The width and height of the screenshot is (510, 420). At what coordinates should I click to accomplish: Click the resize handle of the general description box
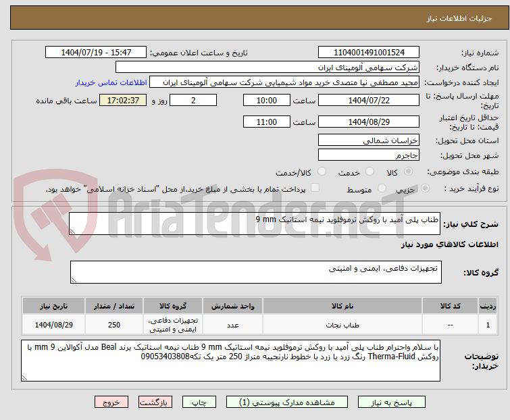(72, 232)
